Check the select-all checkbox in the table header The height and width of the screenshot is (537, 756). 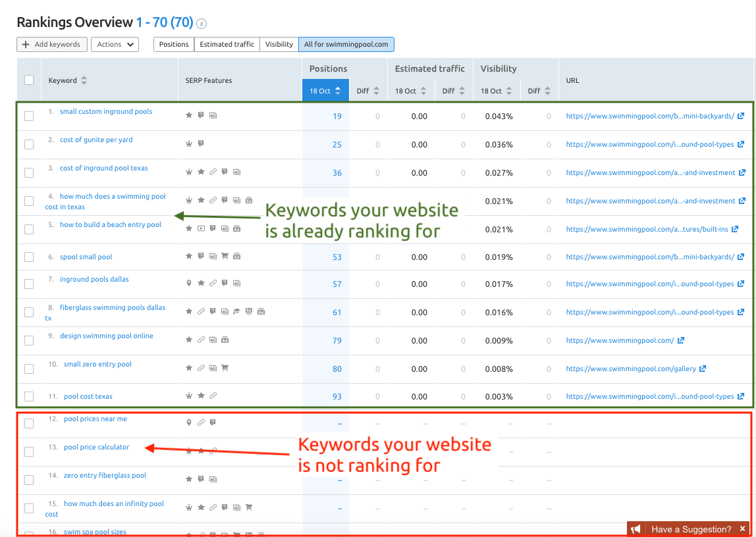click(x=28, y=79)
